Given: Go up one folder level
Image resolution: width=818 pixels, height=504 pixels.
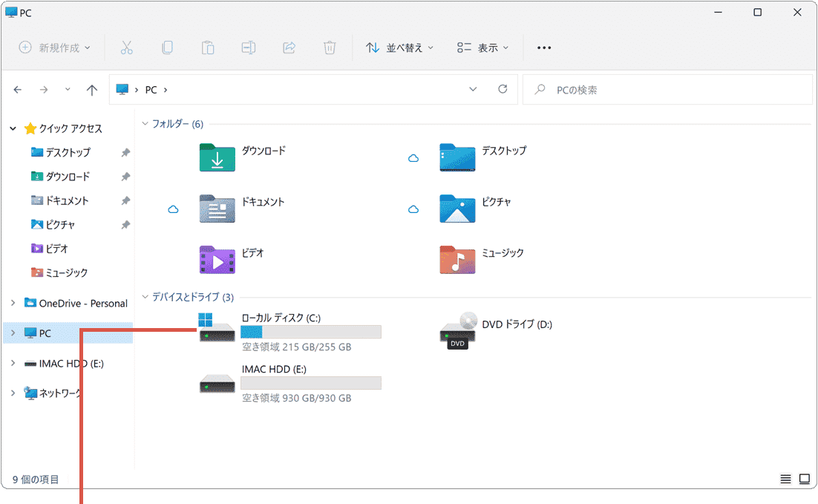Looking at the screenshot, I should point(92,90).
